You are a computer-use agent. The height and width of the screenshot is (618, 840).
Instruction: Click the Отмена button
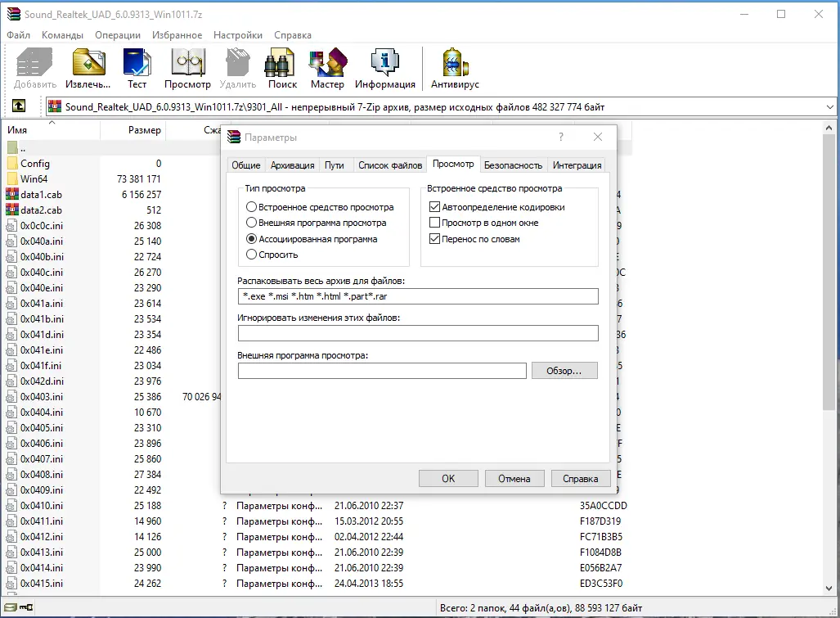point(514,479)
